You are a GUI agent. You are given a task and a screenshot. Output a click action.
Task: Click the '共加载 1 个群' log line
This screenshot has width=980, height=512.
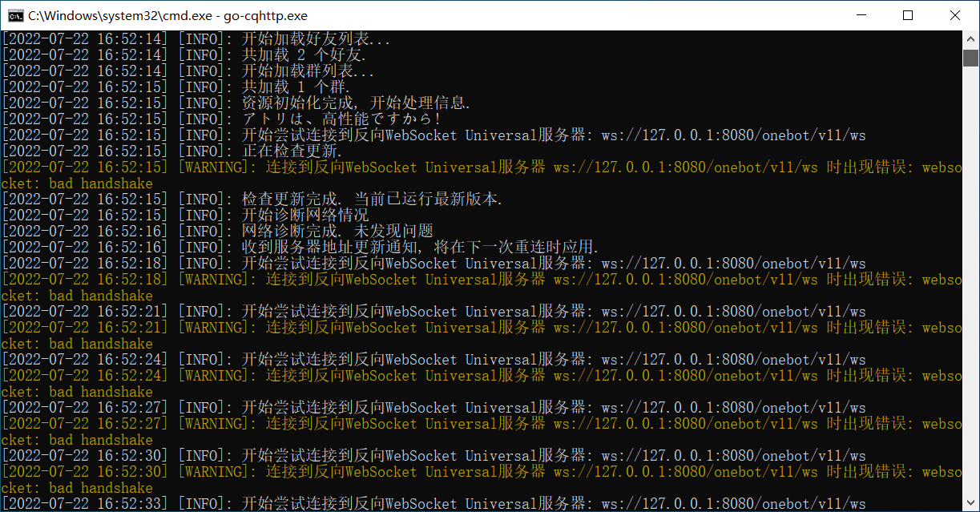coord(296,87)
